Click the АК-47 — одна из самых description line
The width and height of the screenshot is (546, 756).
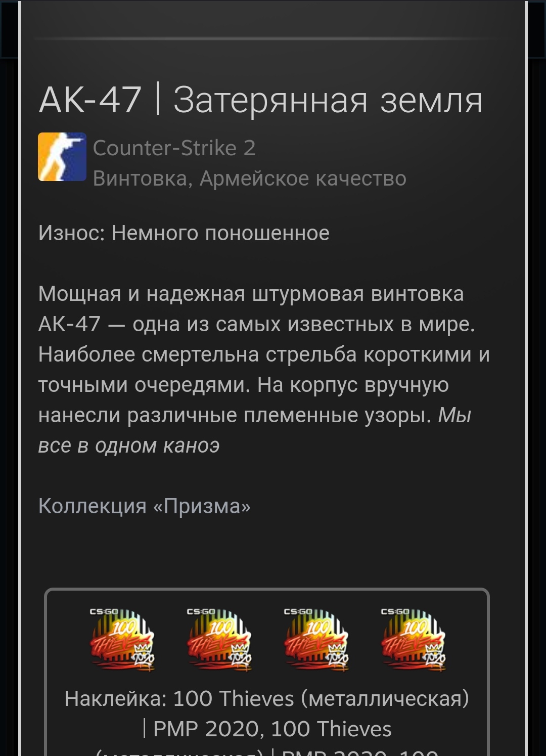(x=257, y=324)
